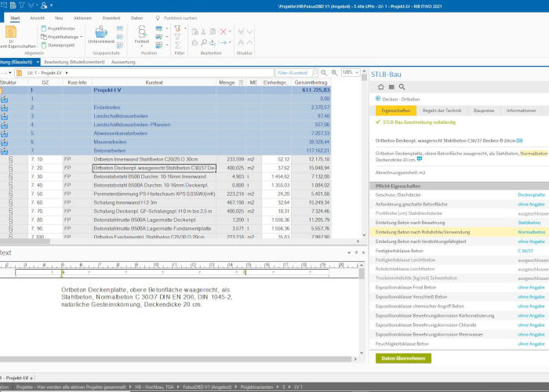Click the Filter (Kurztext) input field
The image size is (549, 392).
pyautogui.click(x=293, y=73)
